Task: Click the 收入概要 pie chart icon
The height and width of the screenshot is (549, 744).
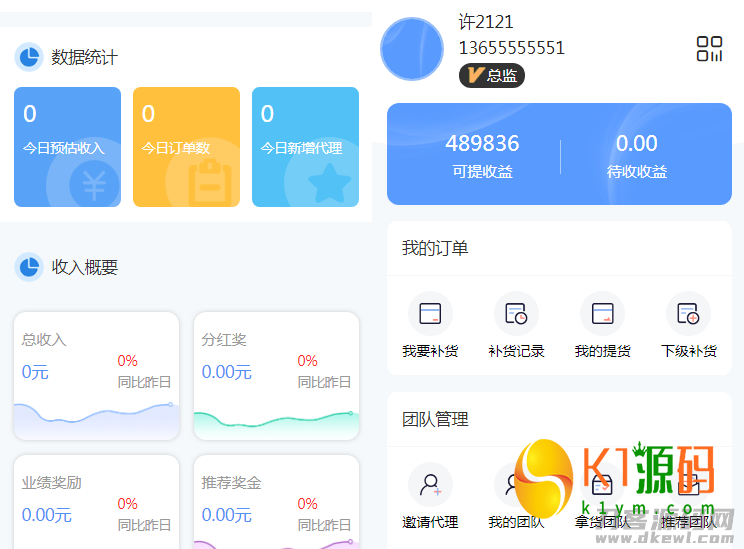Action: (29, 267)
